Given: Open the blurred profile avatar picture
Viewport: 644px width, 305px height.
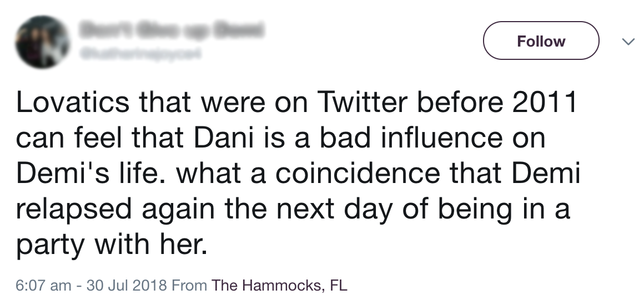Looking at the screenshot, I should coord(43,42).
